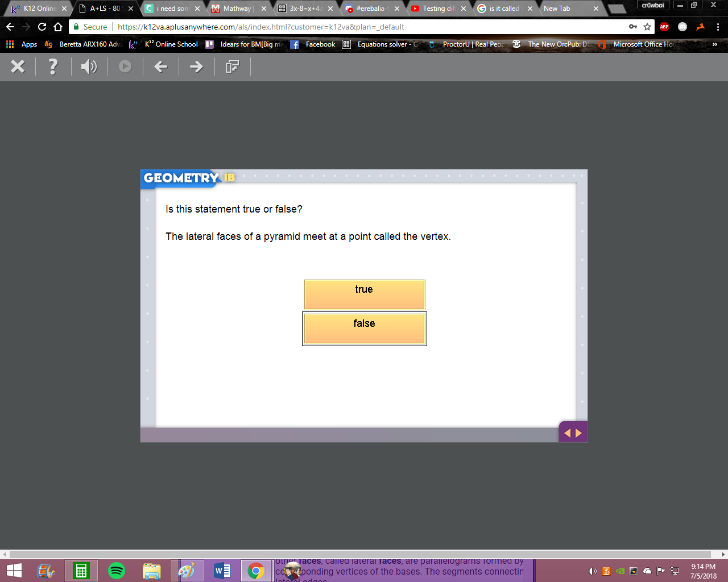This screenshot has width=728, height=582.
Task: Switch to the Mathway browser tab
Action: [238, 9]
